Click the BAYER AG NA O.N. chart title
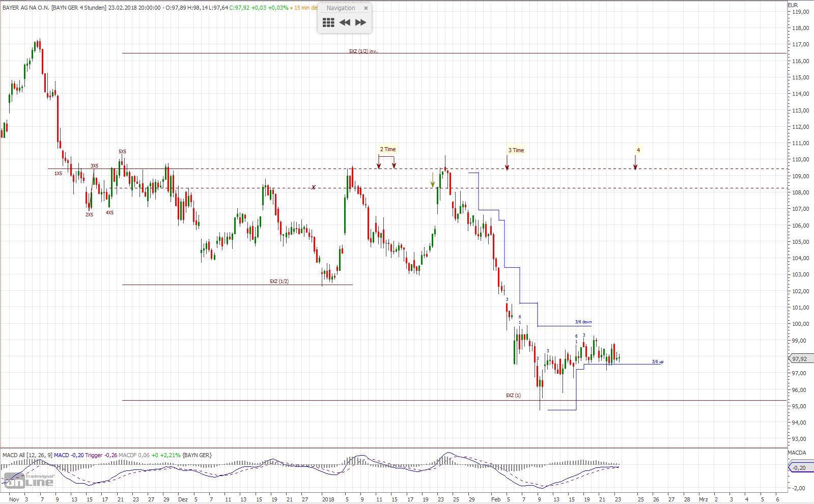The width and height of the screenshot is (814, 504). [x=25, y=8]
